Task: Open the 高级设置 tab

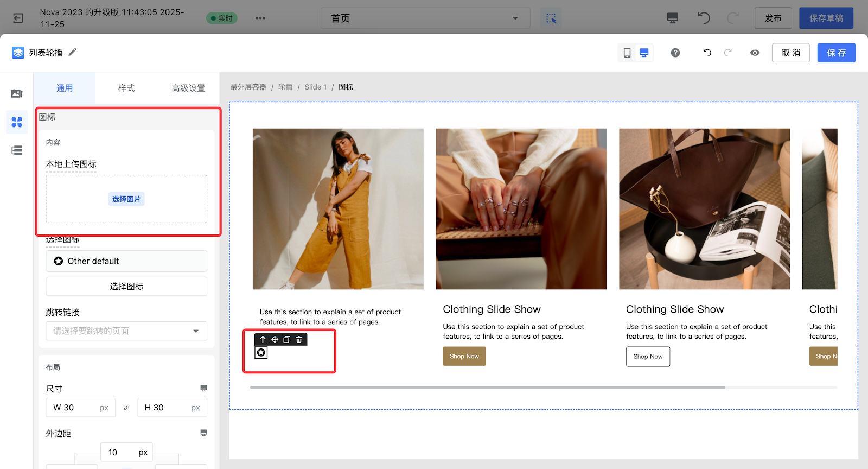Action: (188, 88)
